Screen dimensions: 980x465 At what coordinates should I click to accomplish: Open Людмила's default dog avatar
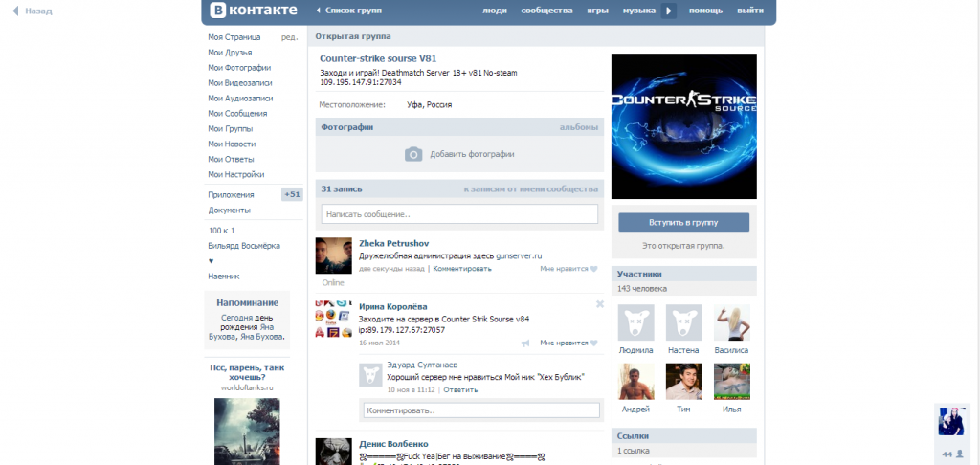[x=636, y=323]
